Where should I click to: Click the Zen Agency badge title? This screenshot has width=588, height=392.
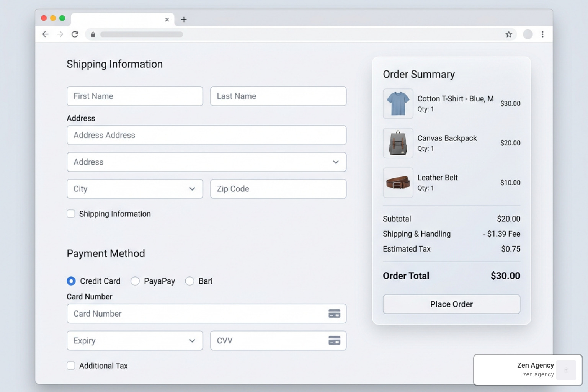coord(535,365)
